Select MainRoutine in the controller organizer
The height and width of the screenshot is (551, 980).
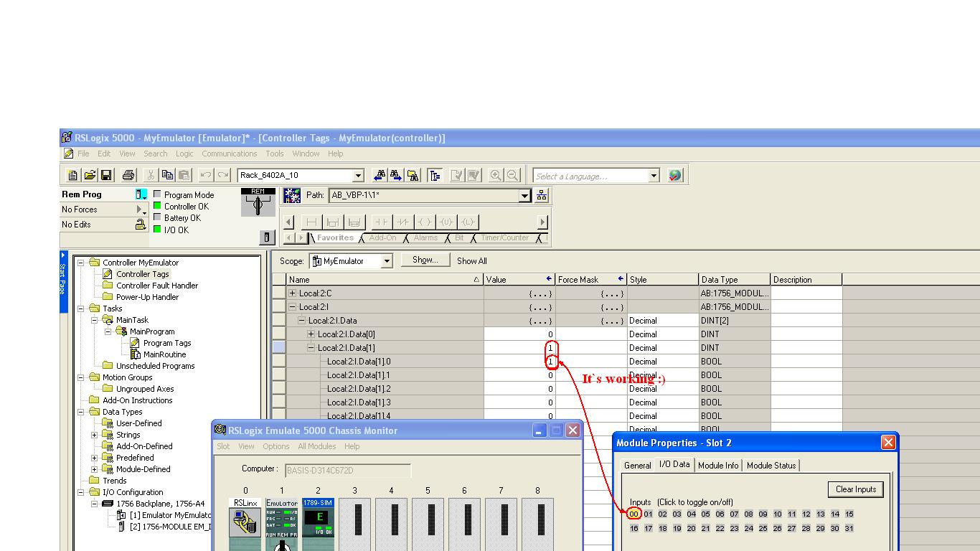click(164, 354)
